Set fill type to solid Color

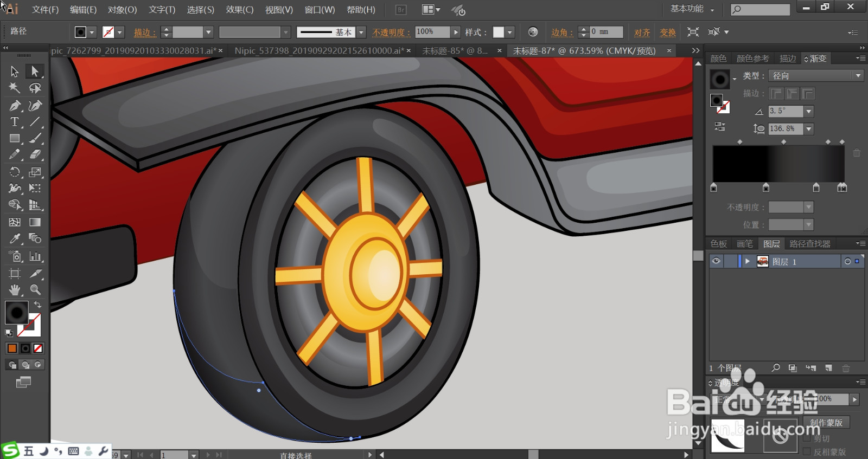(12, 348)
